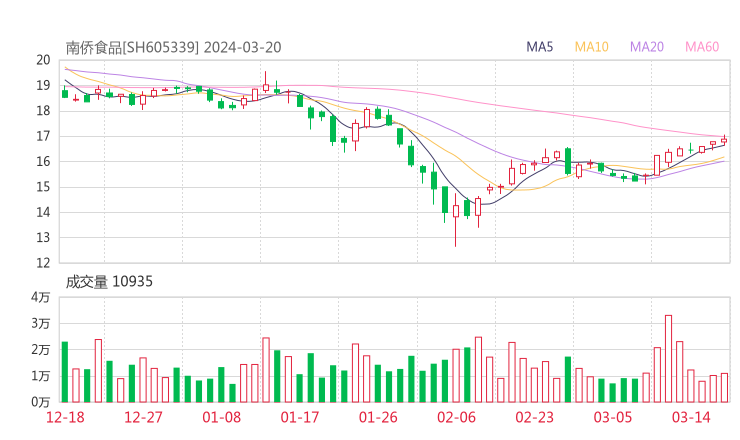Click the 03-05 date axis label
Screen dimensions: 740x440
coord(613,417)
